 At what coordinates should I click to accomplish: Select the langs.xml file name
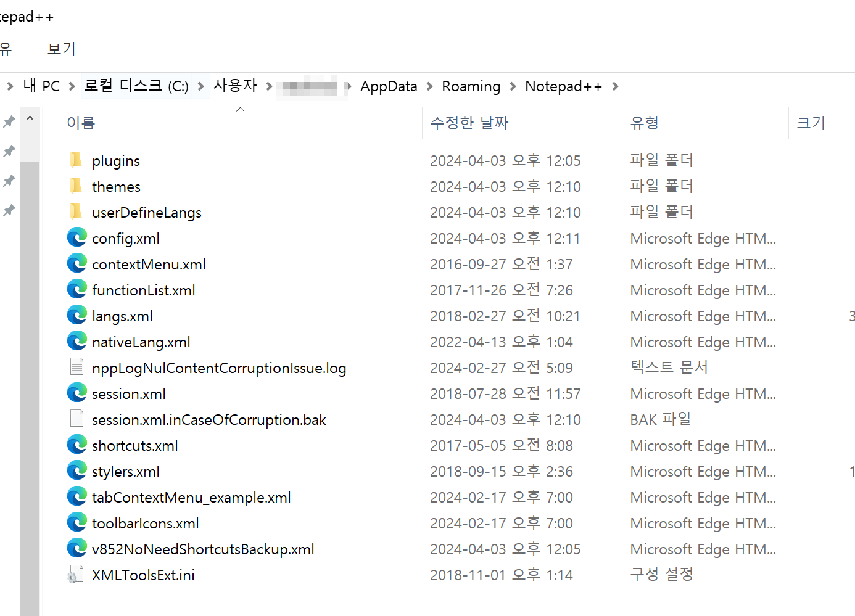(122, 316)
